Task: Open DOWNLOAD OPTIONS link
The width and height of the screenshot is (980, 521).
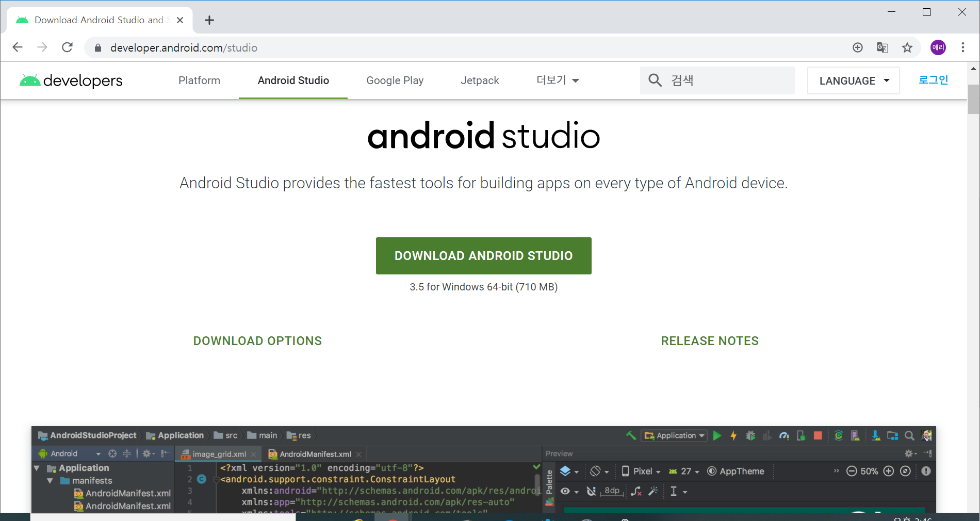Action: (x=257, y=341)
